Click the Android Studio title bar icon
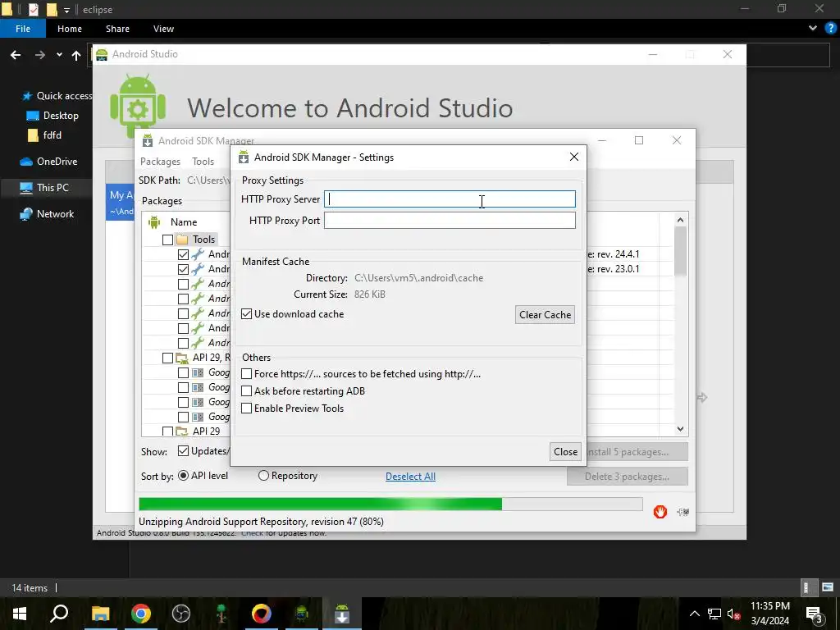Screen dimensions: 840x630 point(101,54)
